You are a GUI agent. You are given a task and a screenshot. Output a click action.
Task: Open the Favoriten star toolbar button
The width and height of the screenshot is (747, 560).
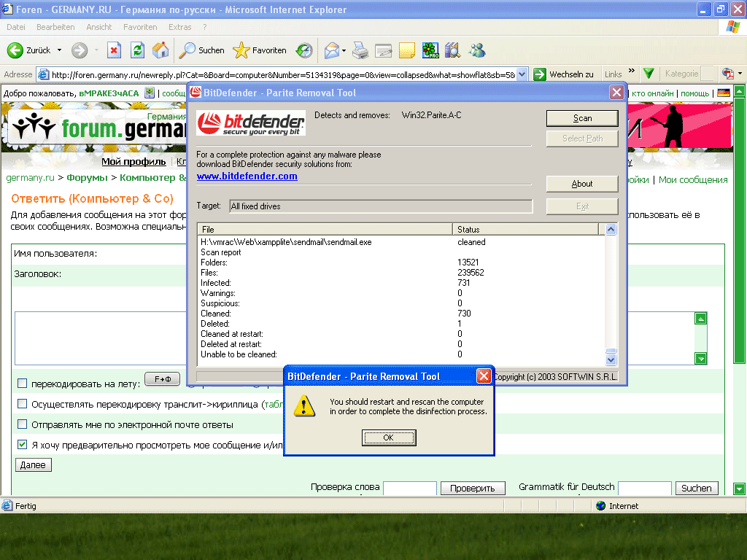(260, 50)
